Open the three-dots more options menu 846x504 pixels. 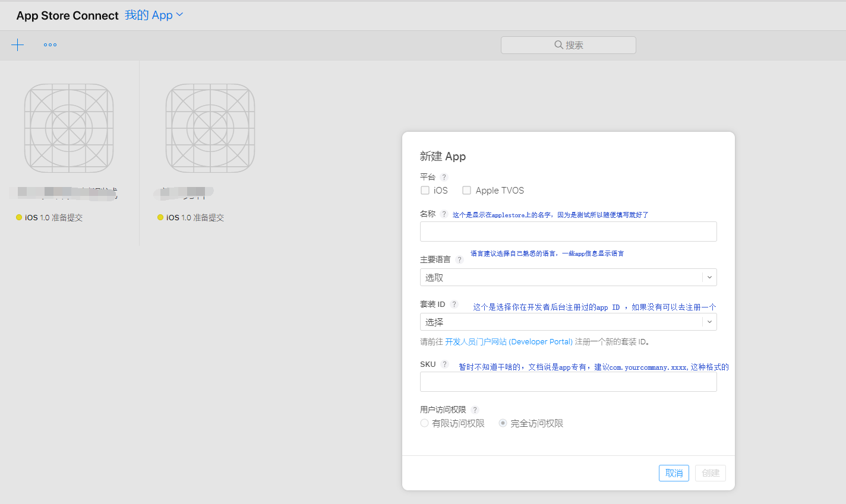click(x=50, y=45)
